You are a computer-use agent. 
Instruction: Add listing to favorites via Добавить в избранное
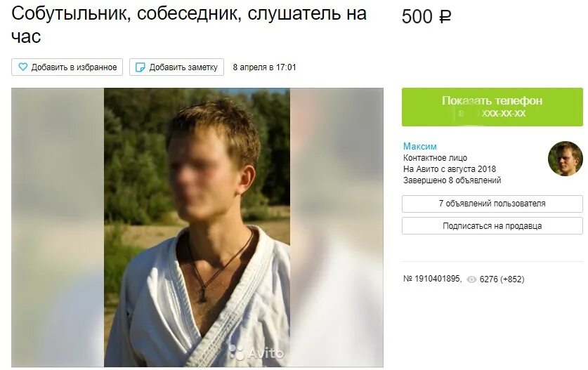(x=67, y=67)
